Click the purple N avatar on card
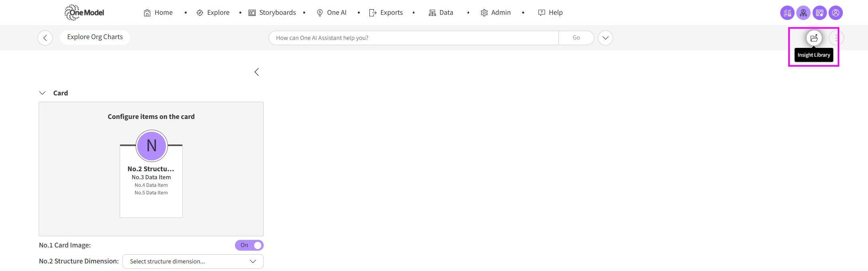The height and width of the screenshot is (271, 868). point(152,146)
